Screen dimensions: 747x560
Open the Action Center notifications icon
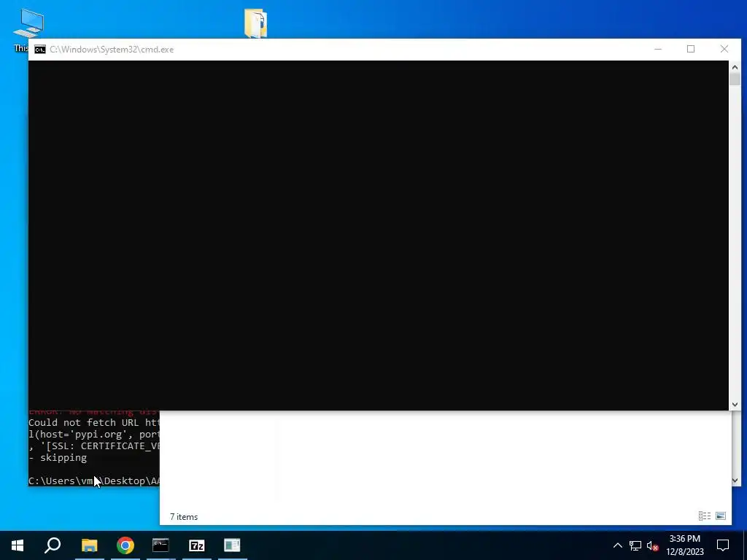pos(723,545)
